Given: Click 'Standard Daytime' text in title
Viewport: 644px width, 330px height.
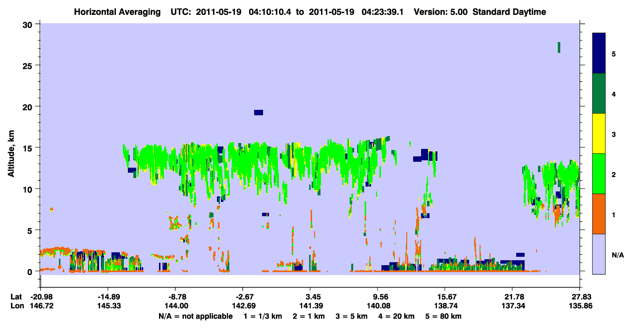Looking at the screenshot, I should click(x=509, y=12).
